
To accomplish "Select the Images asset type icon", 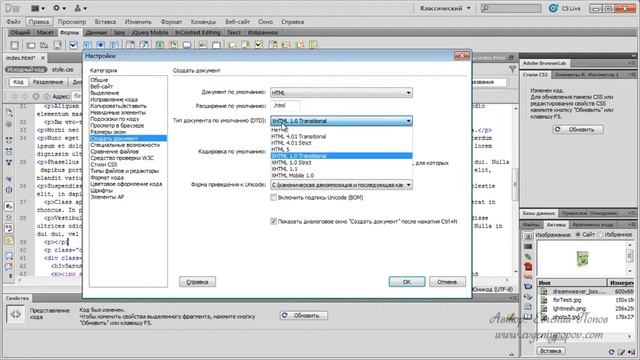I will click(x=528, y=236).
